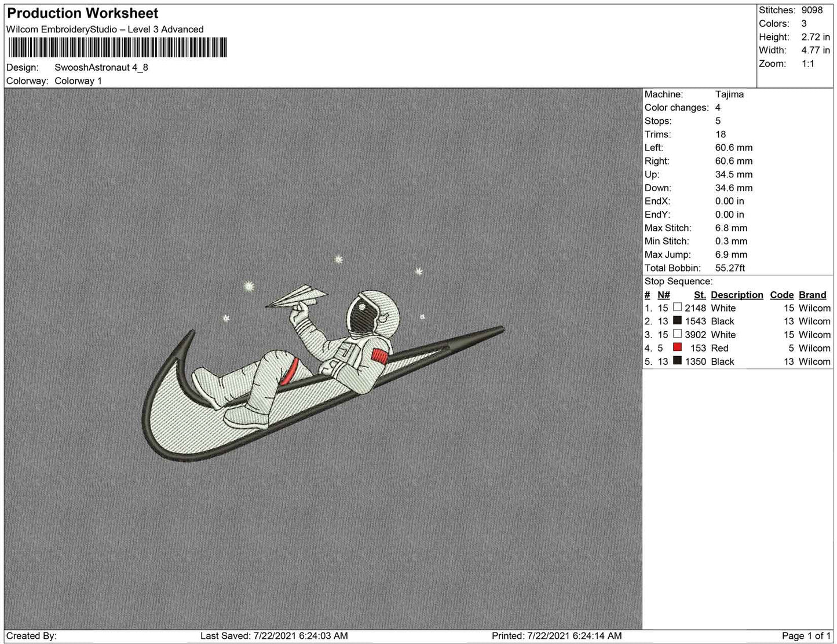
Task: Click the red swatch in stop row 4
Action: (x=677, y=347)
